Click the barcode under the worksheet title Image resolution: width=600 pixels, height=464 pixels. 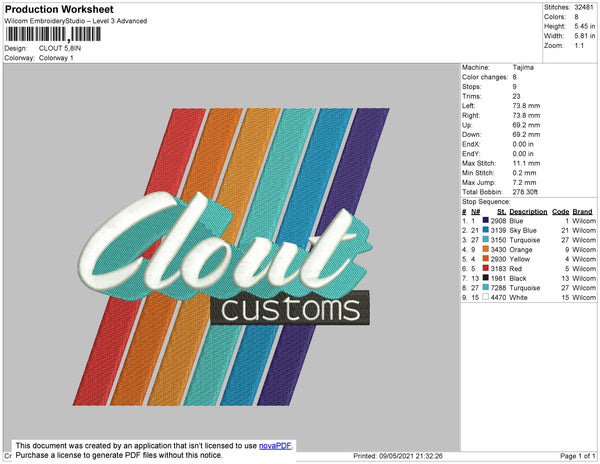click(53, 34)
